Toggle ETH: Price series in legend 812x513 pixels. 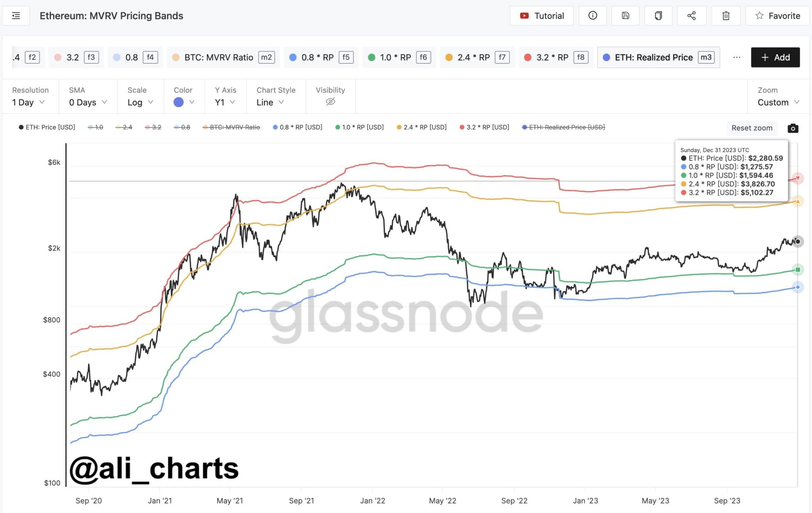click(x=47, y=127)
